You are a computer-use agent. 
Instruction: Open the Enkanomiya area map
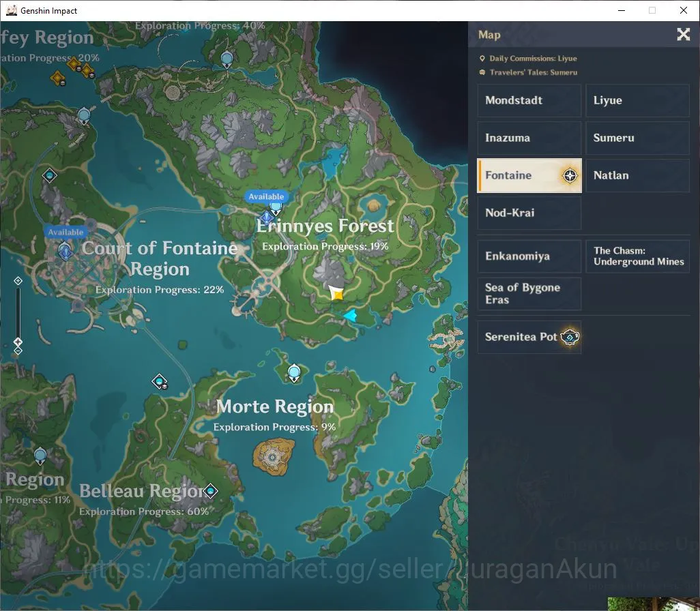click(529, 256)
